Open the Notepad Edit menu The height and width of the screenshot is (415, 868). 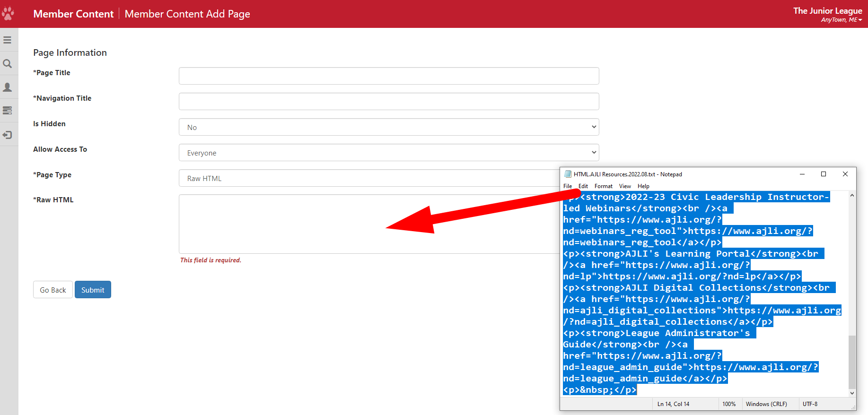point(583,186)
